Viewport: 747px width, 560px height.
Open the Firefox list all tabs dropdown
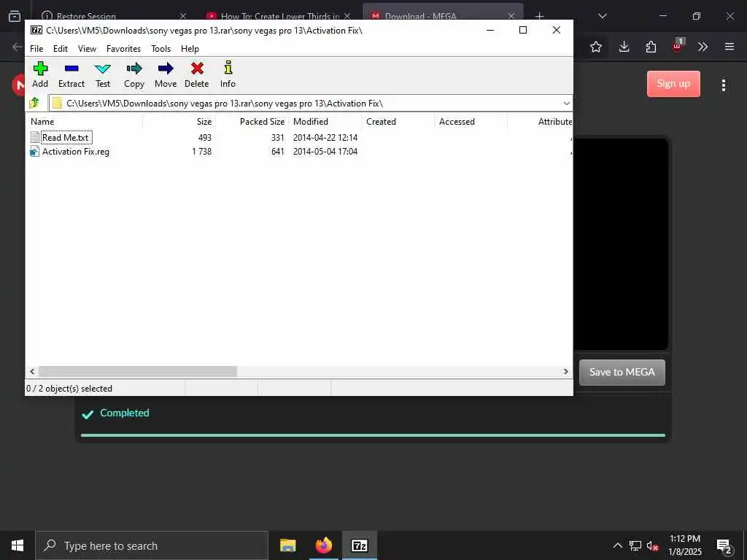602,16
